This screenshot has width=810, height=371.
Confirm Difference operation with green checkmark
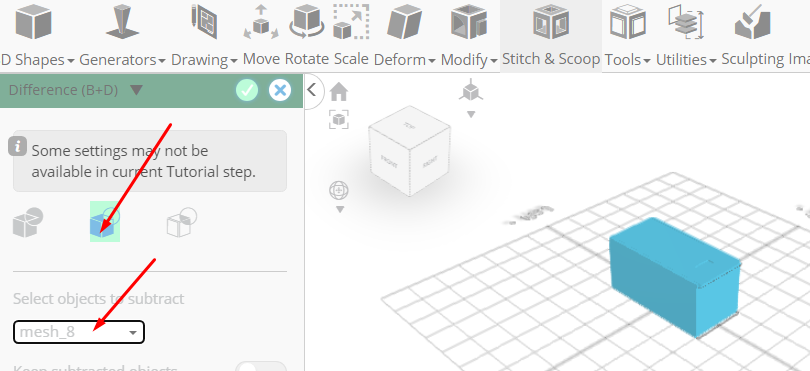click(247, 90)
